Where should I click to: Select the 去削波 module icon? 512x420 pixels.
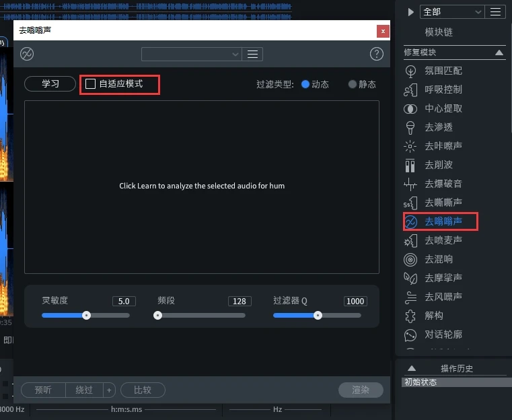coord(410,165)
